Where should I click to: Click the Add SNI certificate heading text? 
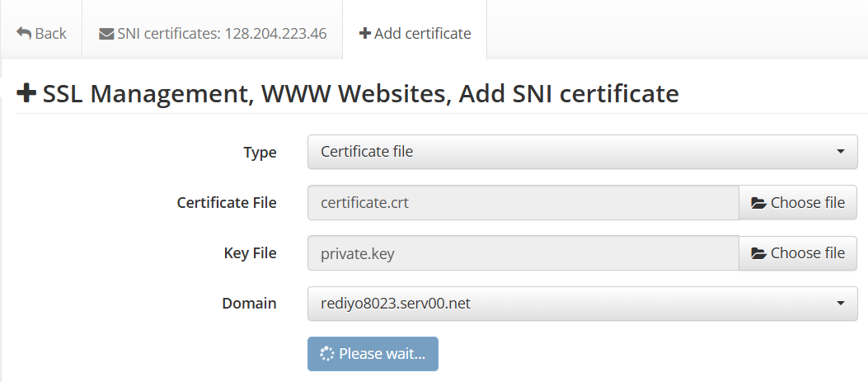click(x=569, y=93)
